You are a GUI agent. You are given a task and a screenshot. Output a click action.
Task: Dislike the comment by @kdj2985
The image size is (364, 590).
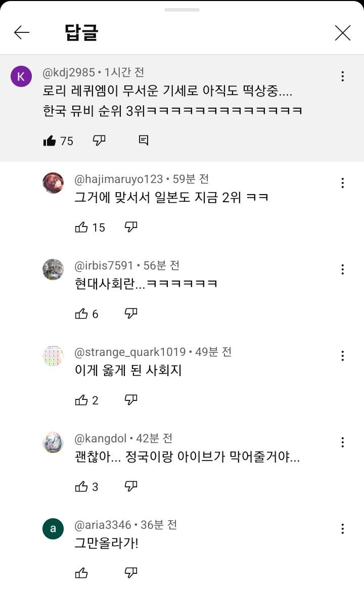[99, 141]
